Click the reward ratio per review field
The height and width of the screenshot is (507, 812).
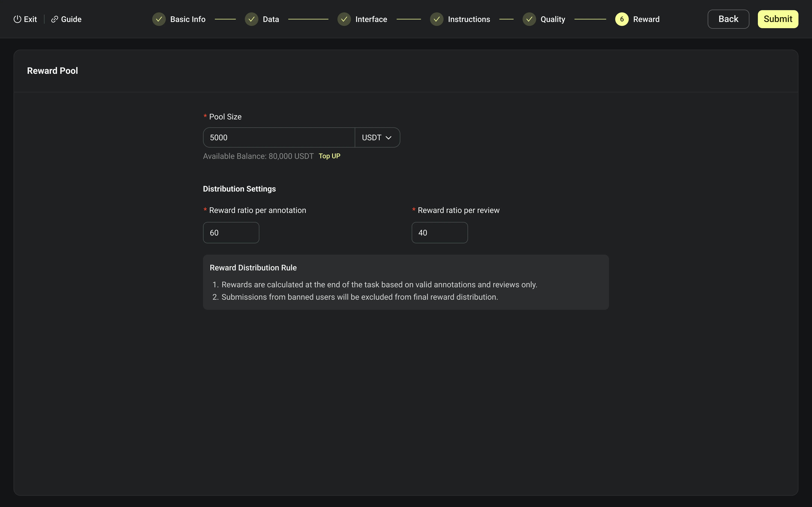click(x=440, y=233)
